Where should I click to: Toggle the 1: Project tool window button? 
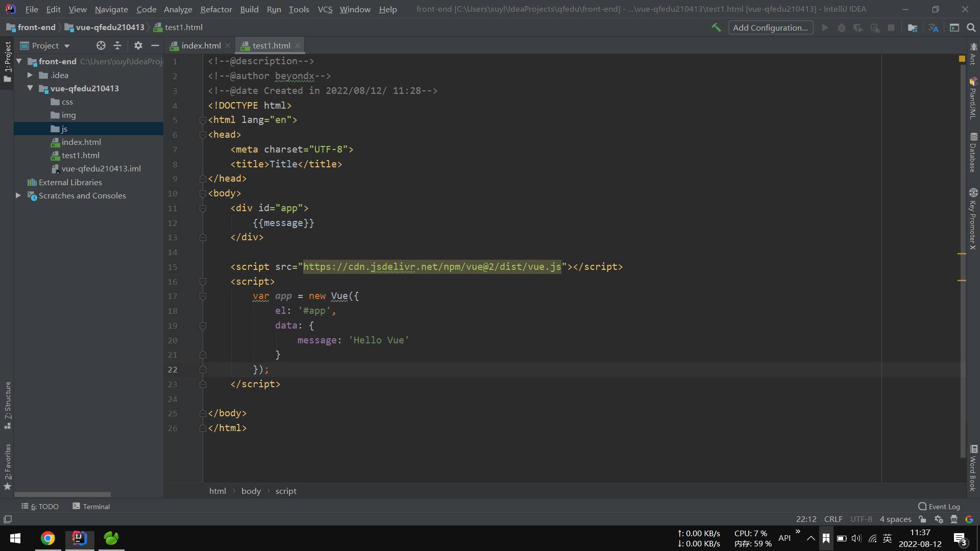pos(7,62)
